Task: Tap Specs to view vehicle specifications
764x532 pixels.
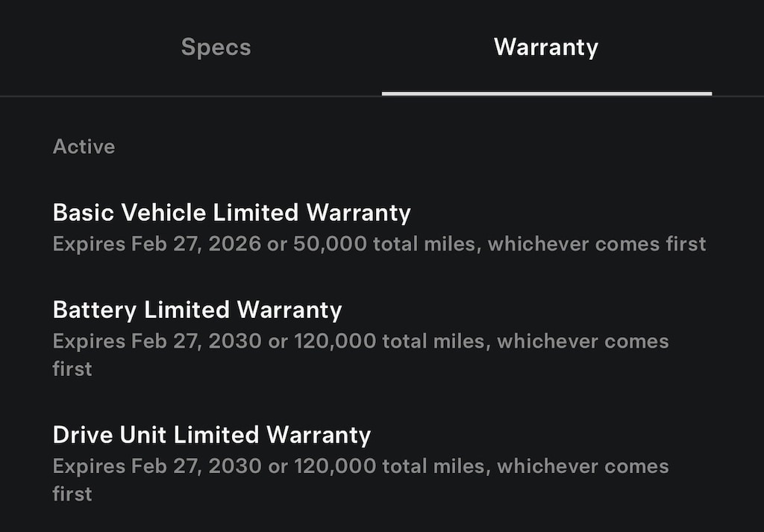Action: [215, 47]
